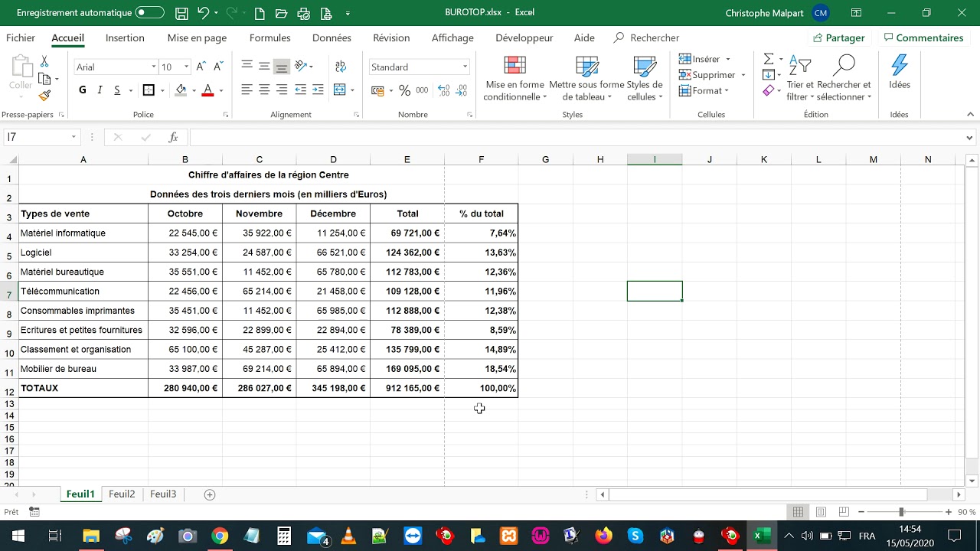Select cell containing 169 095,00 € total

pos(407,369)
